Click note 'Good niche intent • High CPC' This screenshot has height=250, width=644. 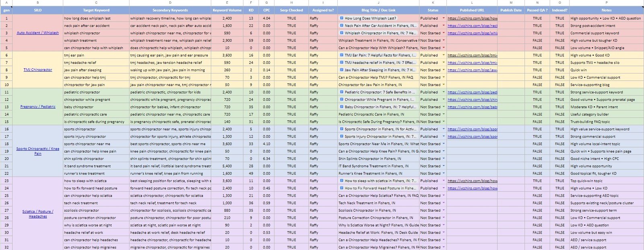607,159
